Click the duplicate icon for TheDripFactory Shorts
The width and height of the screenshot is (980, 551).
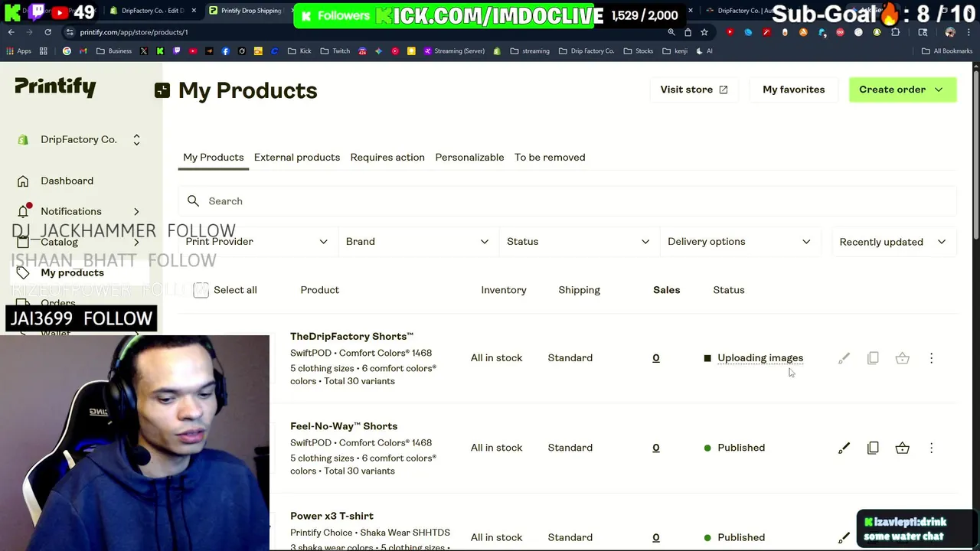click(873, 358)
